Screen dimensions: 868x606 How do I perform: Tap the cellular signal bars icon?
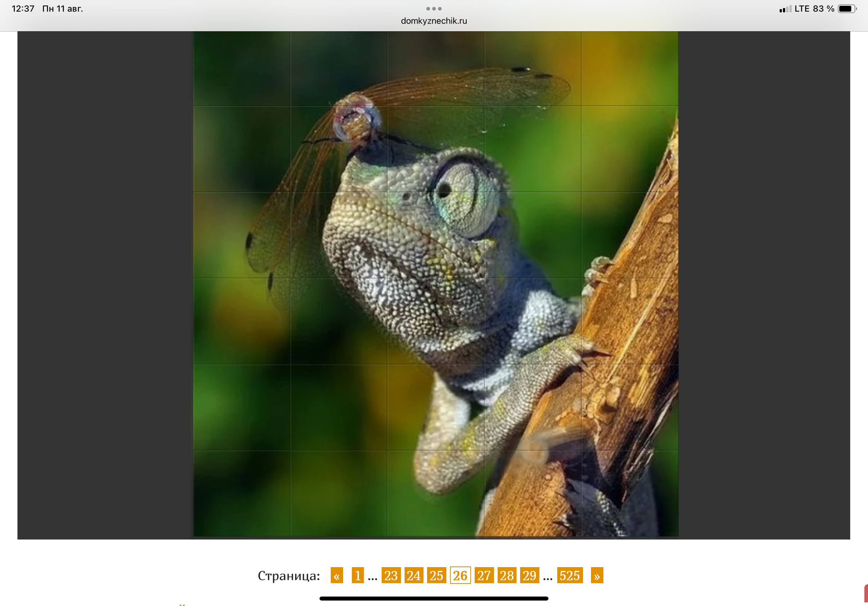coord(785,9)
